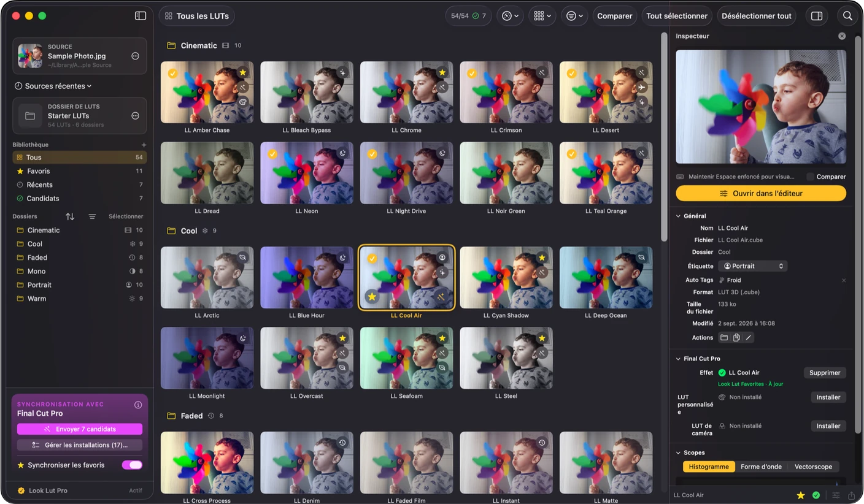
Task: Open the Starter LUTs folder options ellipsis
Action: coord(136,116)
